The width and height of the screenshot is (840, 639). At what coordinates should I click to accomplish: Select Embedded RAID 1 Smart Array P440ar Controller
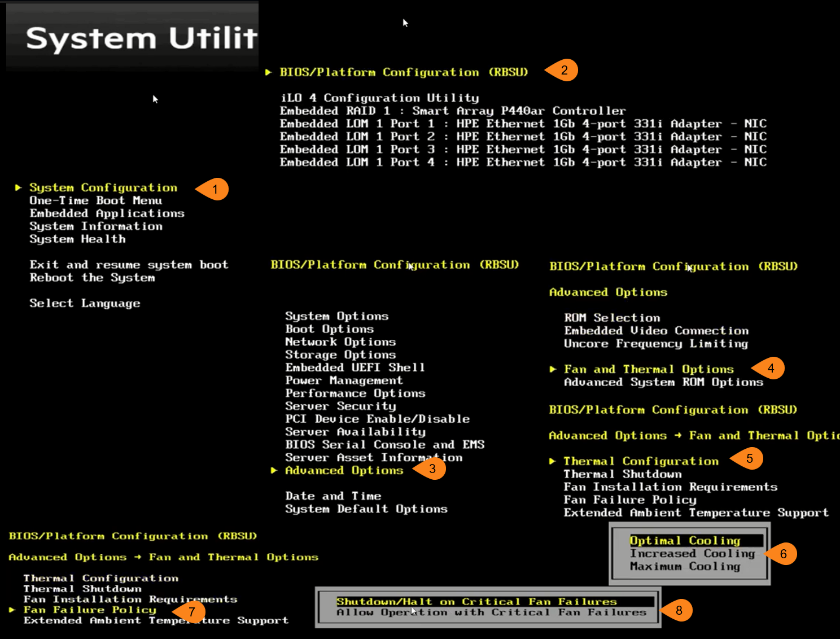453,111
